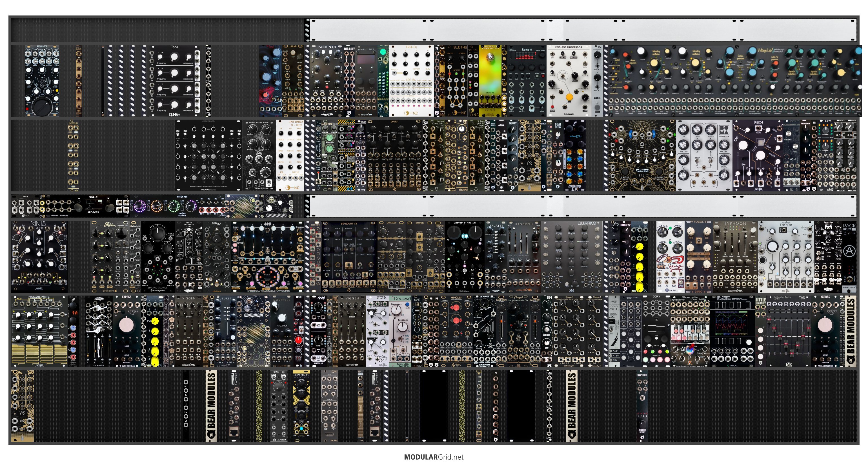Image resolution: width=868 pixels, height=463 pixels.
Task: Select the TYPHOON module
Action: [736, 257]
